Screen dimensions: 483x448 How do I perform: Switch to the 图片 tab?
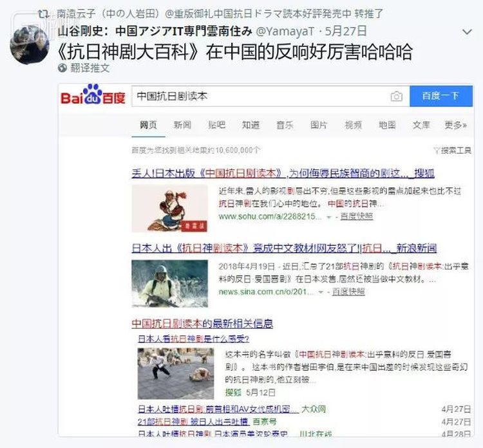319,125
